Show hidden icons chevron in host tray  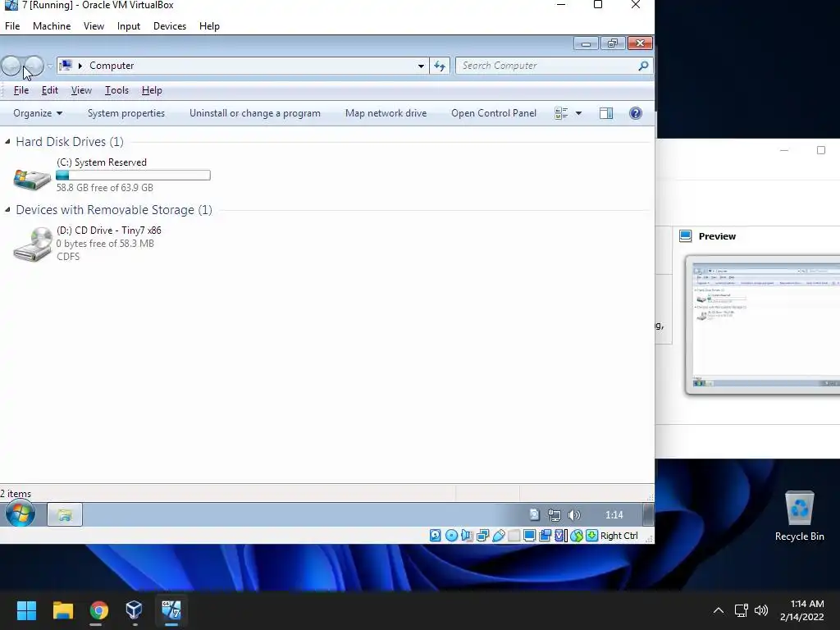[x=719, y=610]
